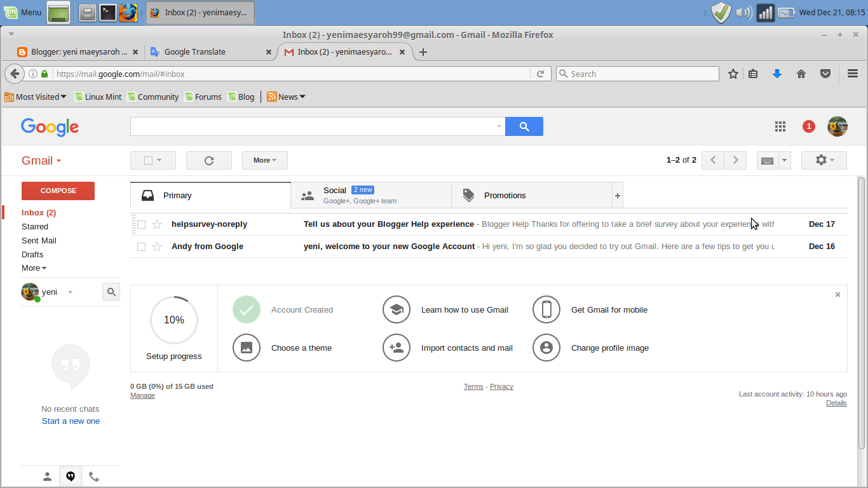Search chat contacts with the magnifier button
The height and width of the screenshot is (488, 868).
[111, 292]
